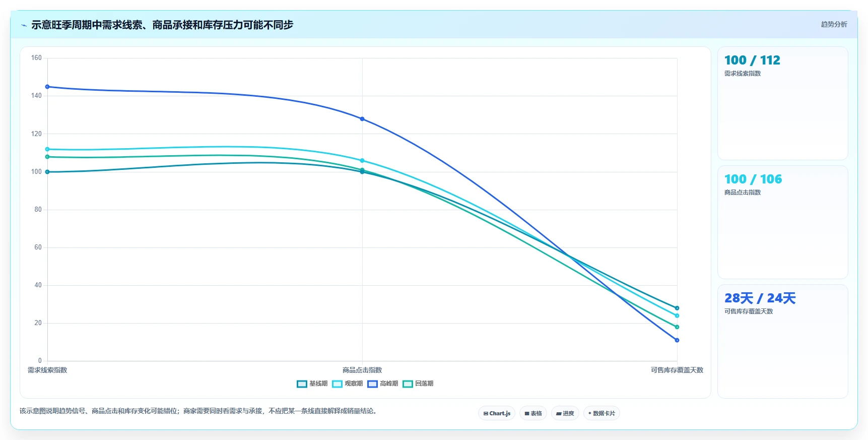Click the 0 tick on the y-axis
Viewport: 868px width, 440px height.
coord(40,361)
